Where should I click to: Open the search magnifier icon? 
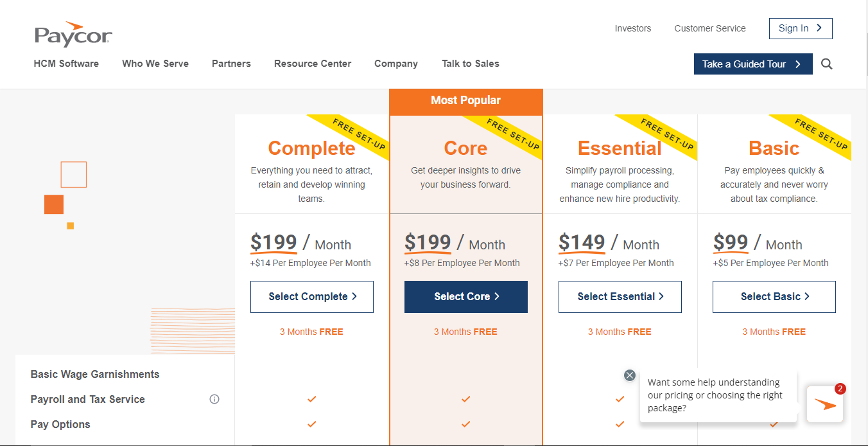tap(827, 64)
